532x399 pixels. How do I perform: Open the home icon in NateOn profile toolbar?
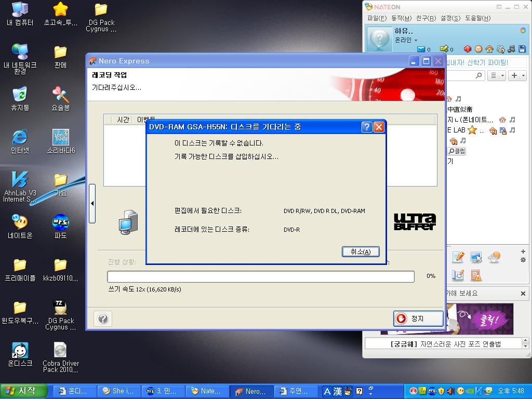pos(489,49)
